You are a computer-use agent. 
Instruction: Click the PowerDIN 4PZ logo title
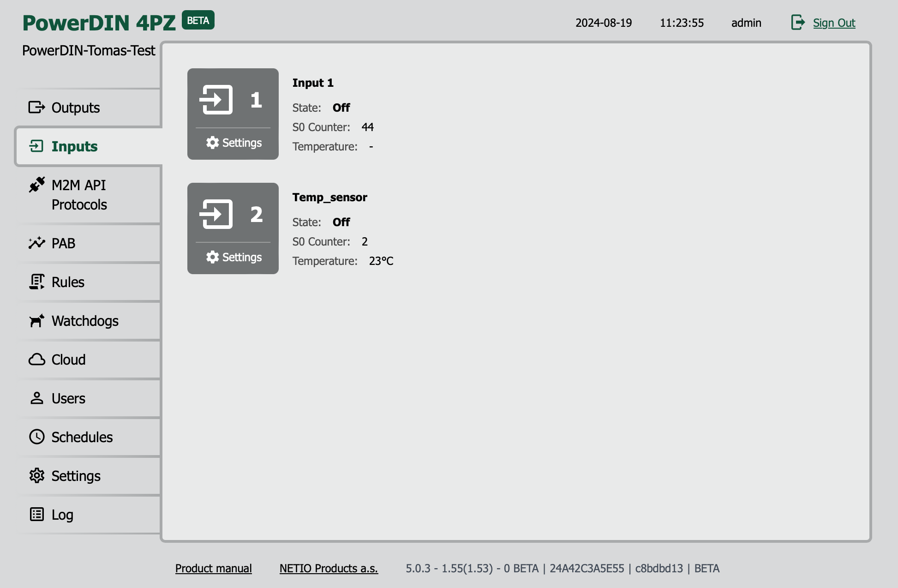99,23
